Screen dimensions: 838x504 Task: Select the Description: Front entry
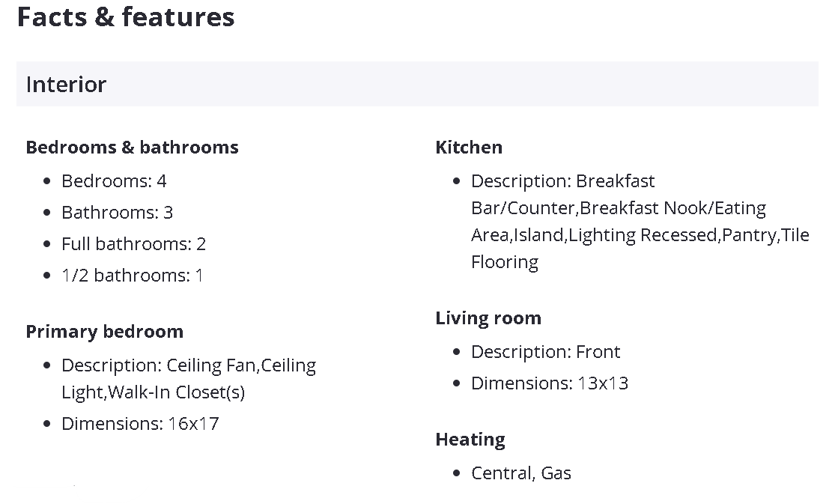pos(546,352)
